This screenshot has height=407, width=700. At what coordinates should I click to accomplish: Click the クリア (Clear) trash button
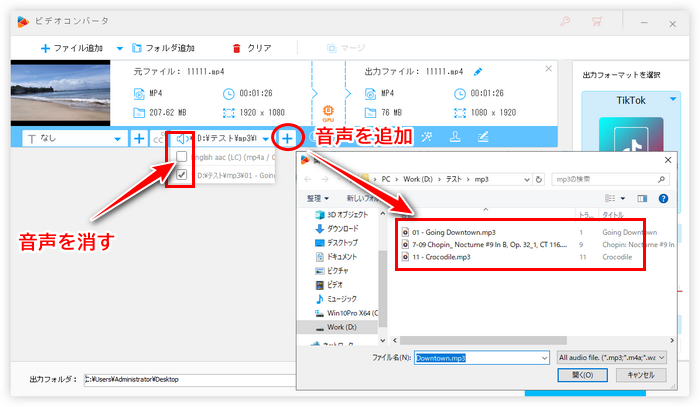252,48
